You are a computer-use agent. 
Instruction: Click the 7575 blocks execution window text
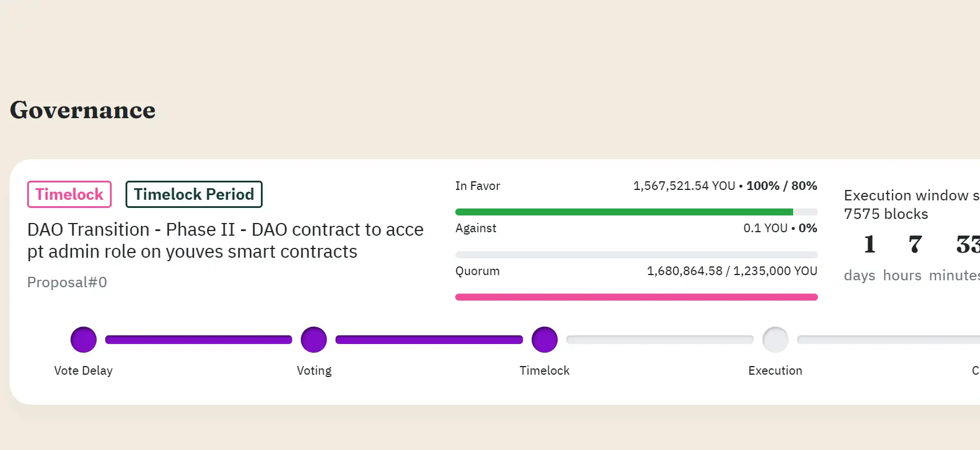[x=886, y=214]
